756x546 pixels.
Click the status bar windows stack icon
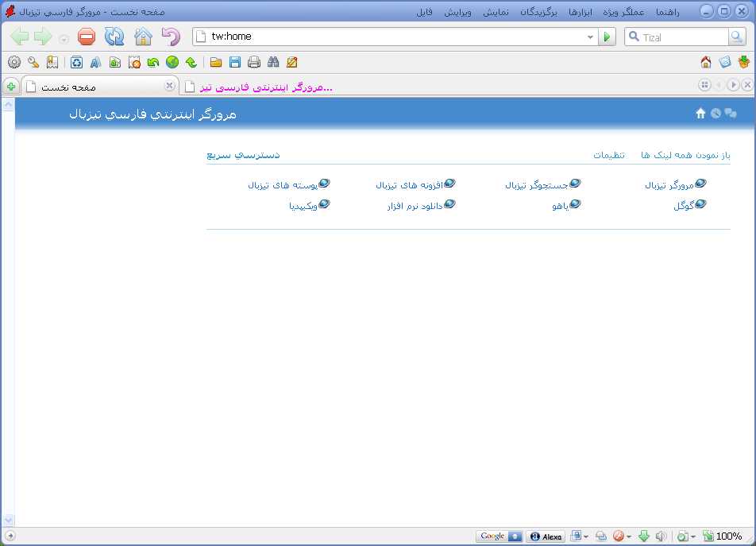(577, 536)
